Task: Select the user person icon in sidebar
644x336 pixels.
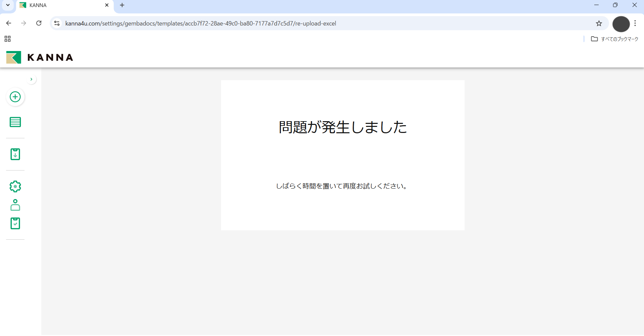Action: [15, 205]
